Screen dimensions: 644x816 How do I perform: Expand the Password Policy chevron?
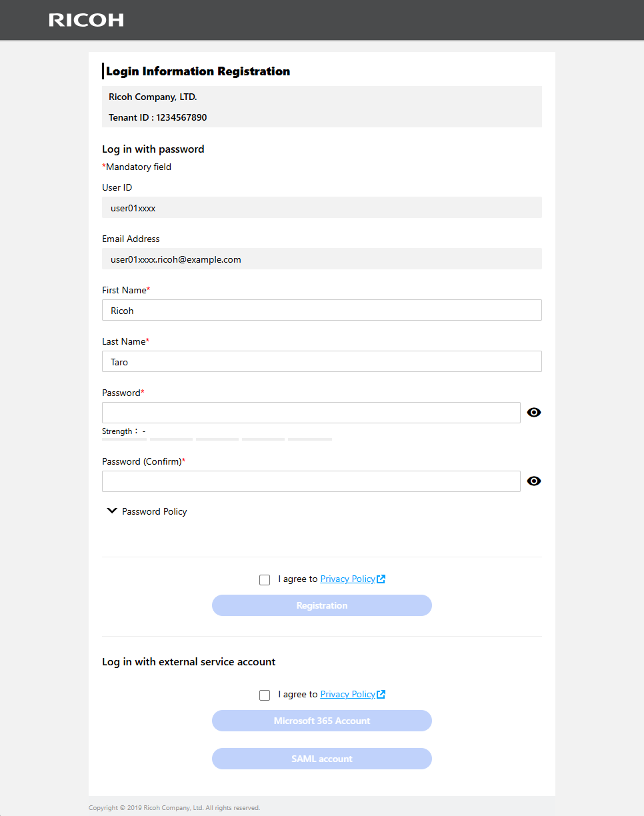tap(113, 511)
